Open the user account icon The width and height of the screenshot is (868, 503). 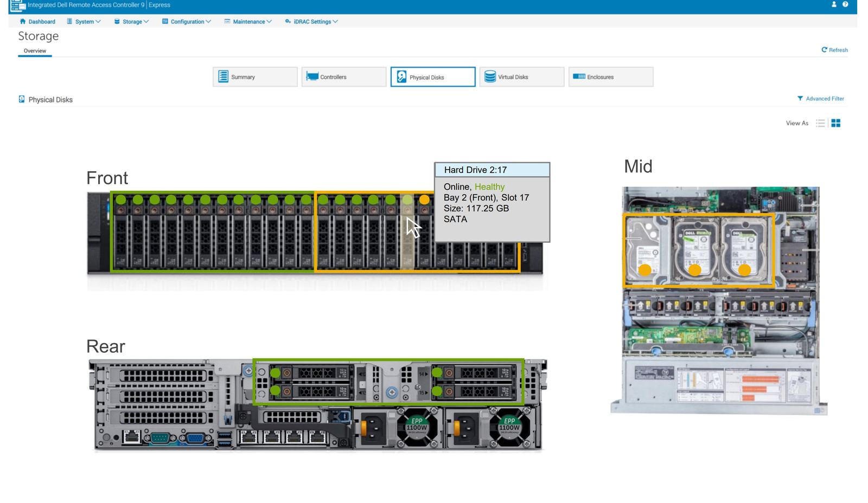click(833, 4)
